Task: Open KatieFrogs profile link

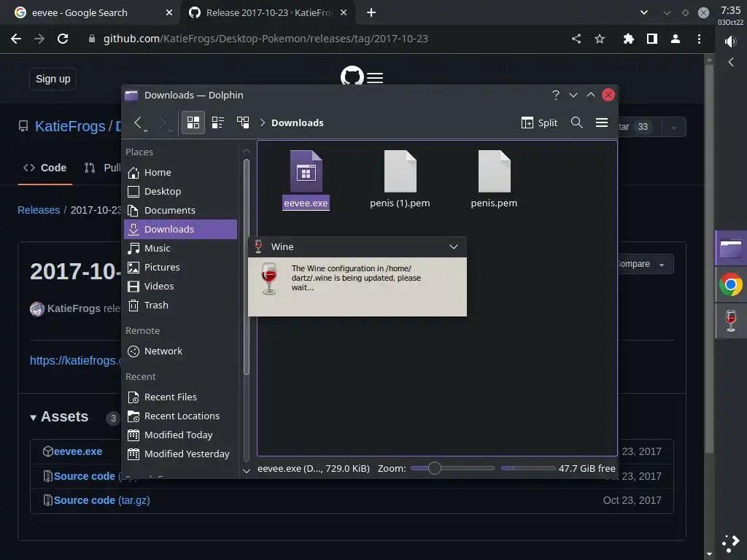Action: 70,126
